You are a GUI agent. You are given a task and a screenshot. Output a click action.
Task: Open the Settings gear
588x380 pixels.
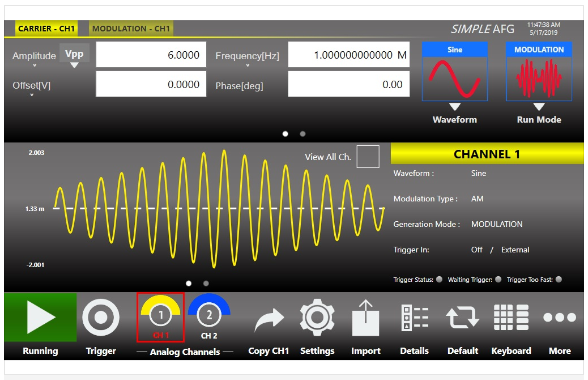[317, 317]
